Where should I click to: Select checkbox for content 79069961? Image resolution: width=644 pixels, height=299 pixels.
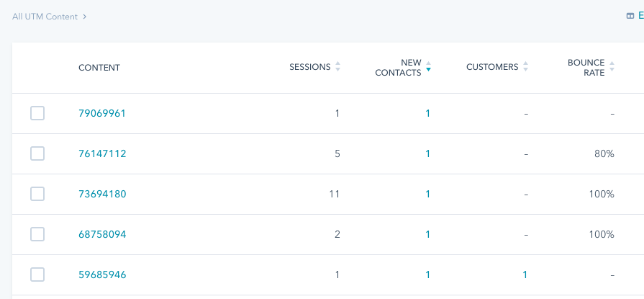pos(37,113)
